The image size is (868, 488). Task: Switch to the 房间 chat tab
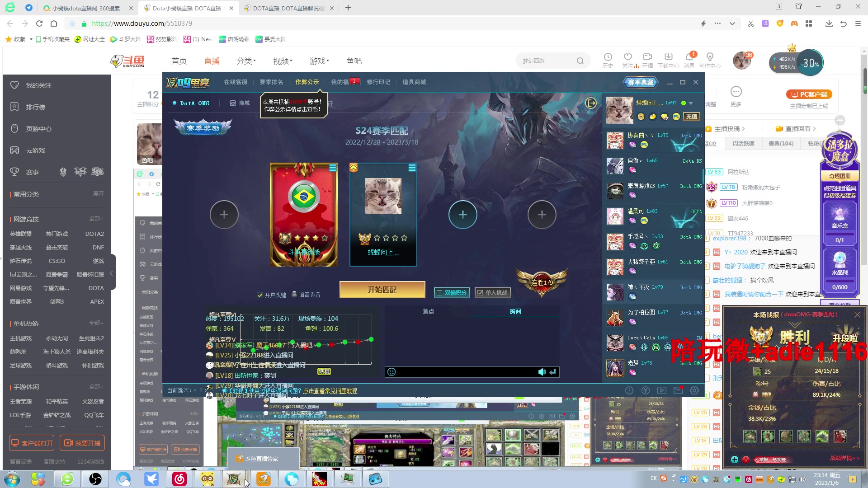516,311
